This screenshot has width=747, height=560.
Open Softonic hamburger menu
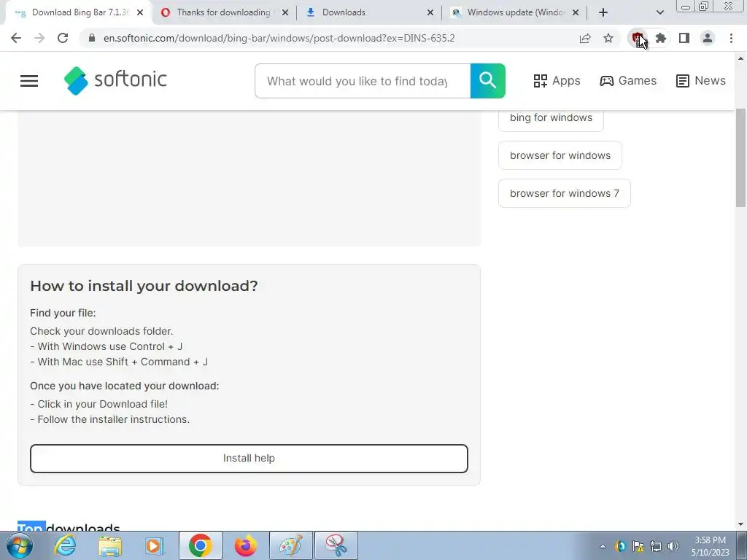(x=29, y=81)
